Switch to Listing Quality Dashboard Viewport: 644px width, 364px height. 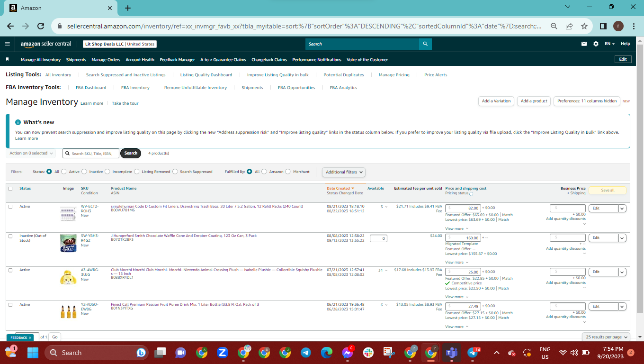click(206, 75)
